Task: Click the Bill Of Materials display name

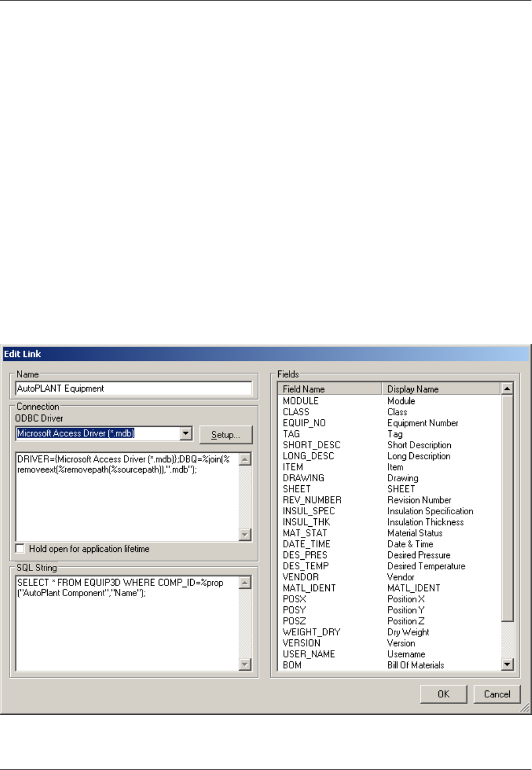Action: click(416, 665)
